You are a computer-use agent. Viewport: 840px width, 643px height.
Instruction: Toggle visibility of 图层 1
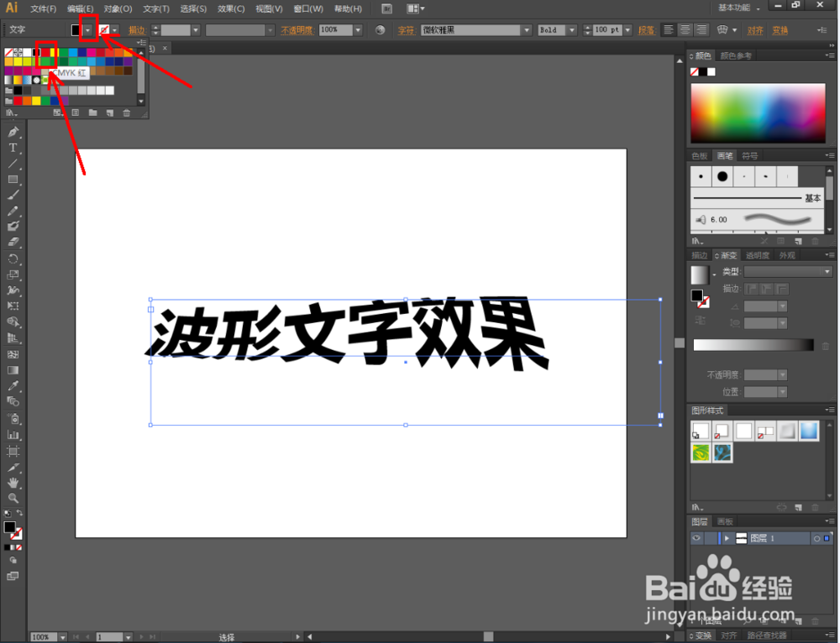[x=696, y=538]
